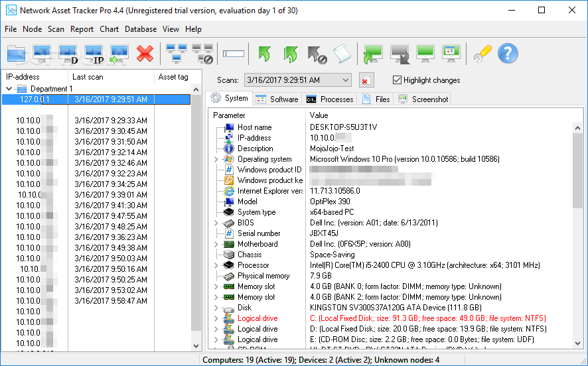Sort by the IP-address column header

click(x=35, y=77)
